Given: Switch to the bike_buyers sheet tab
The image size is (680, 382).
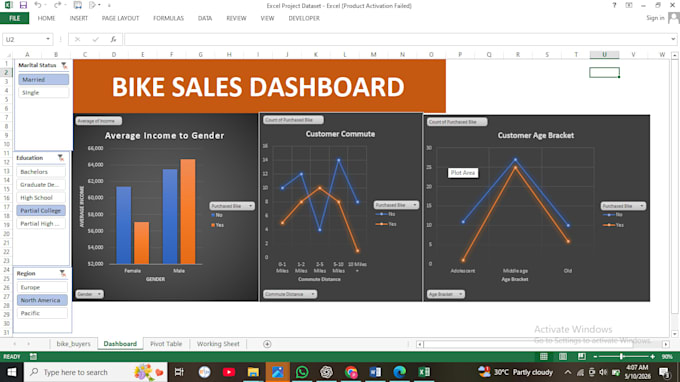Looking at the screenshot, I should pos(73,344).
